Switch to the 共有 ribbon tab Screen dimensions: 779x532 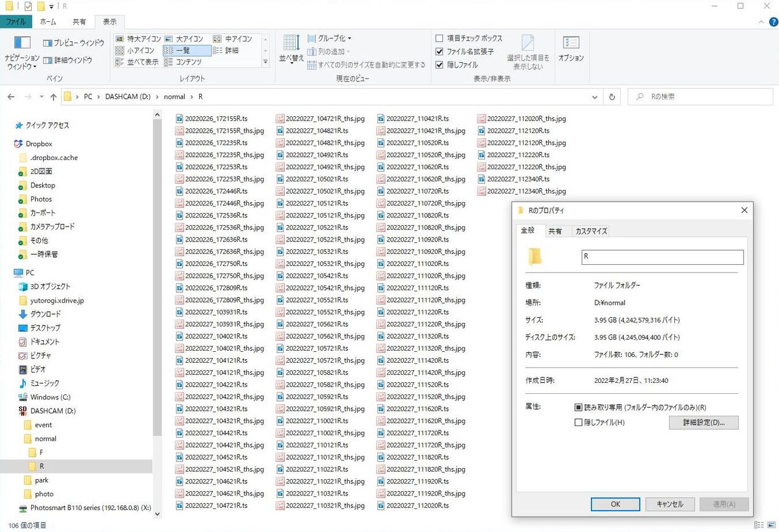pos(79,22)
